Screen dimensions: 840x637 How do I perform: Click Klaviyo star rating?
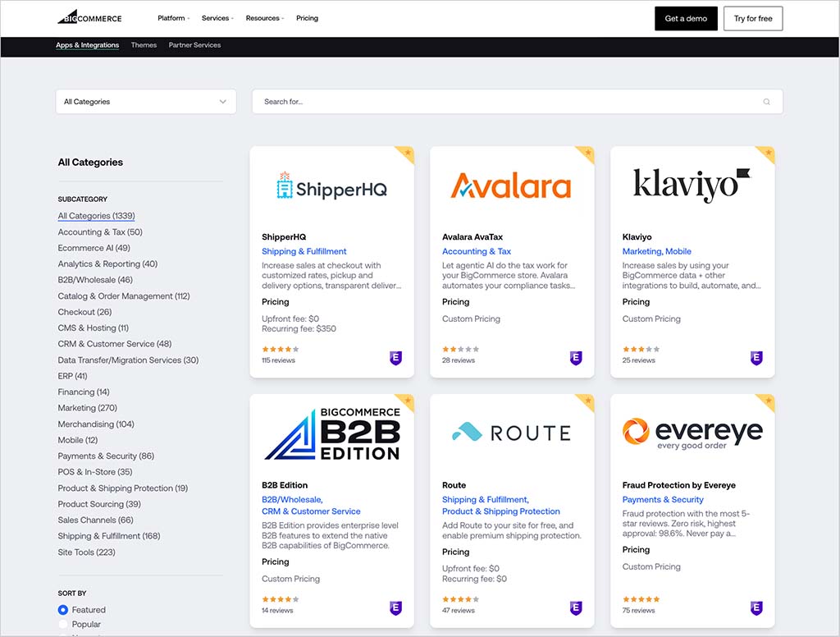click(641, 349)
